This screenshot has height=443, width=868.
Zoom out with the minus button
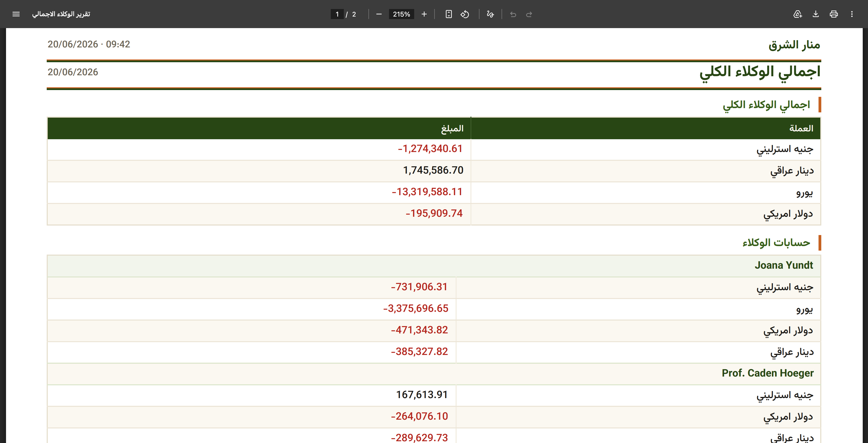(x=379, y=14)
